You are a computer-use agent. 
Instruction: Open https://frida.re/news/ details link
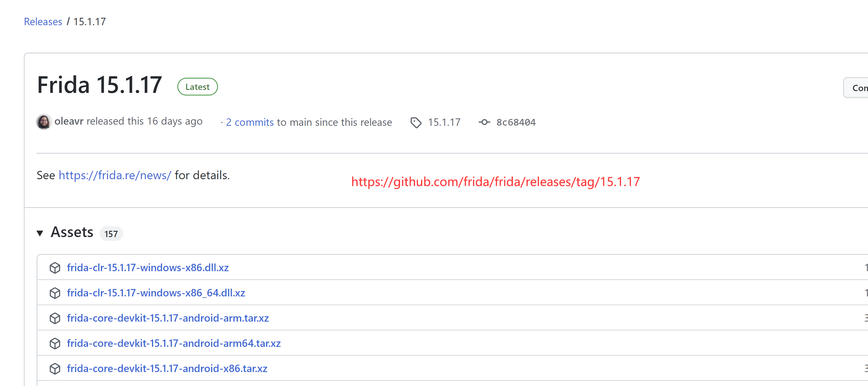click(115, 175)
